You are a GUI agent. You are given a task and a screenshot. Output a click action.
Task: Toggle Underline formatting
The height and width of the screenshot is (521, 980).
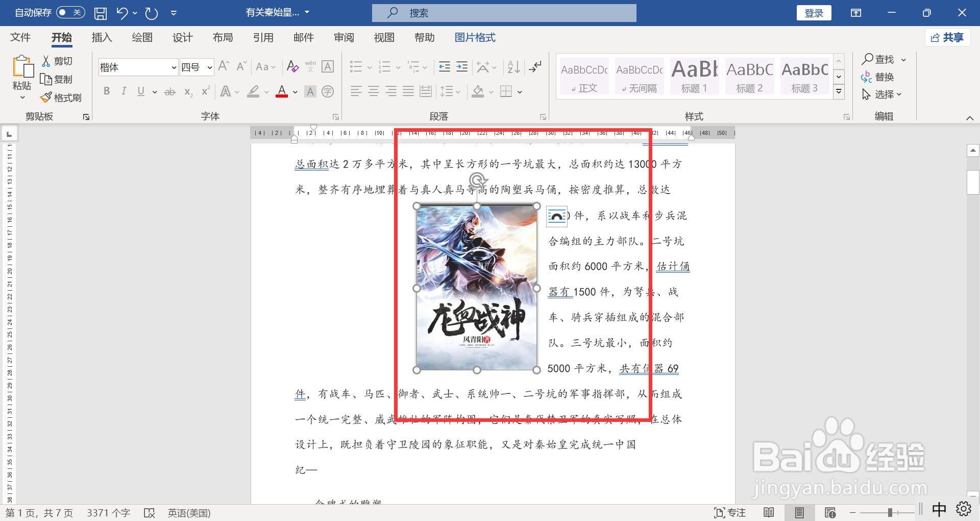click(141, 91)
